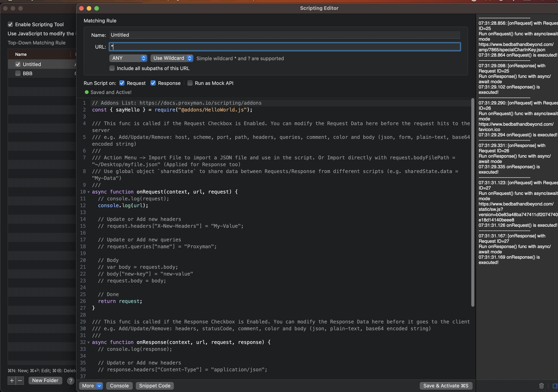Click the green Saved and Active indicator
The height and width of the screenshot is (392, 558).
click(87, 92)
